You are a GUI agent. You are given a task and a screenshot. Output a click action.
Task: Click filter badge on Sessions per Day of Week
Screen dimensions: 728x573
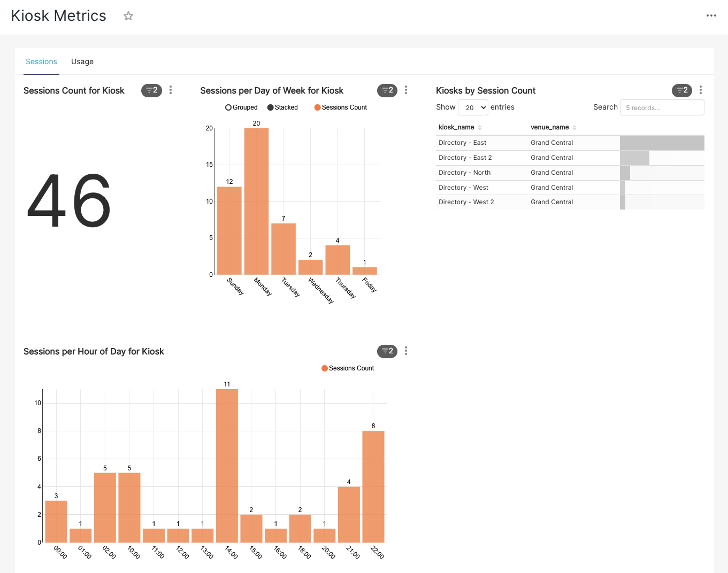387,90
